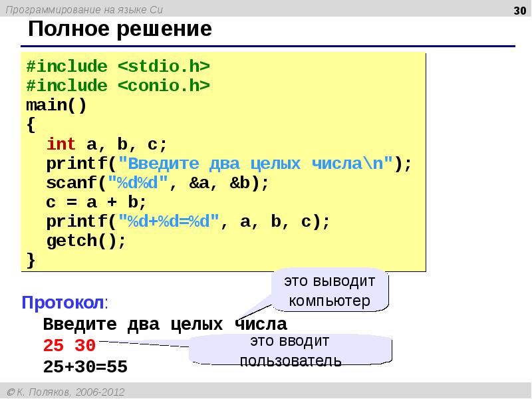Screen dimensions: 532x399
Task: Click the red user input "25 30"
Action: click(69, 346)
